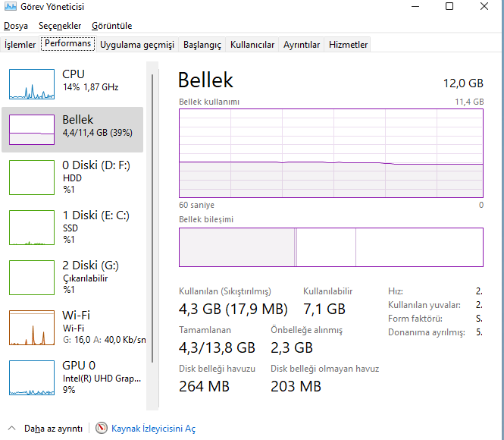Open the Hizmetler tab
The height and width of the screenshot is (440, 504).
(x=348, y=45)
